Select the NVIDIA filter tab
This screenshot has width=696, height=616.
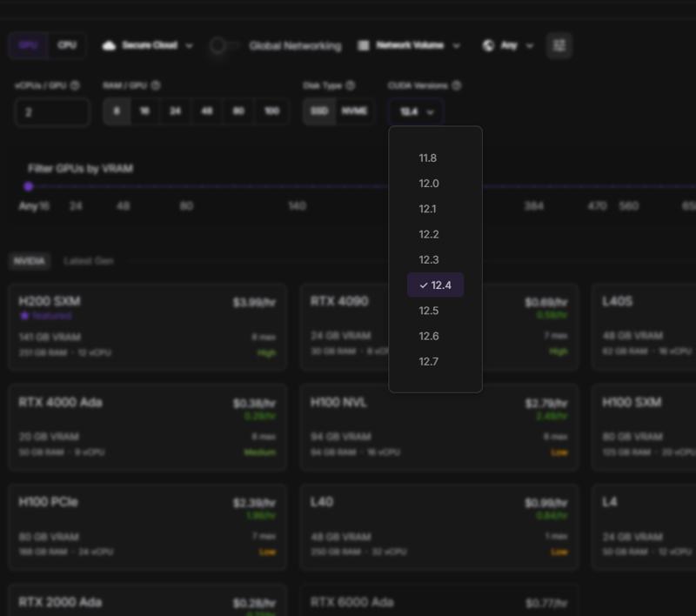[30, 261]
